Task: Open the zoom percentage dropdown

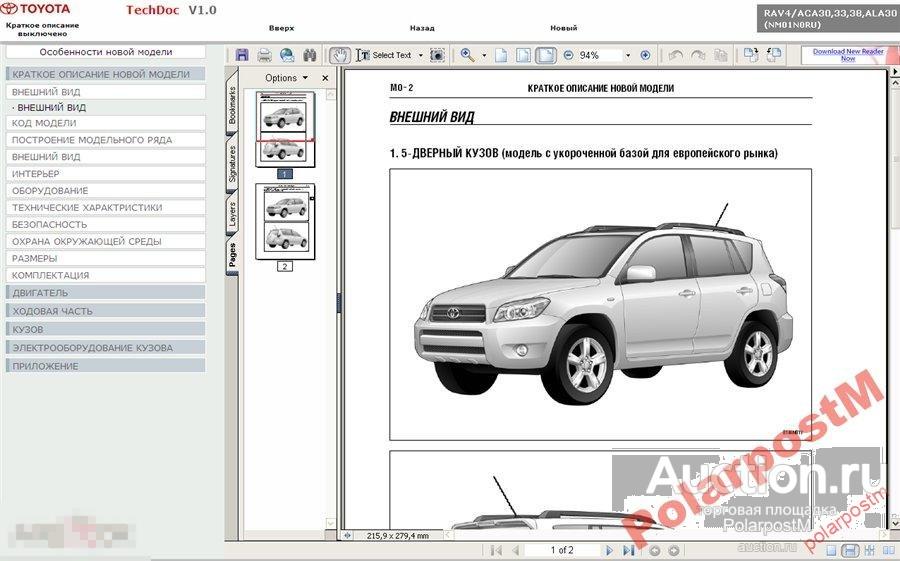Action: pyautogui.click(x=627, y=55)
